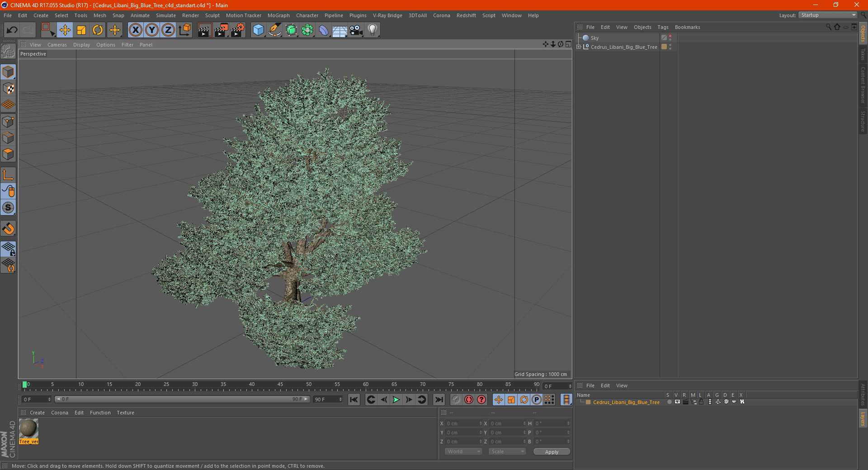Activate the Rotate tool

pyautogui.click(x=98, y=30)
